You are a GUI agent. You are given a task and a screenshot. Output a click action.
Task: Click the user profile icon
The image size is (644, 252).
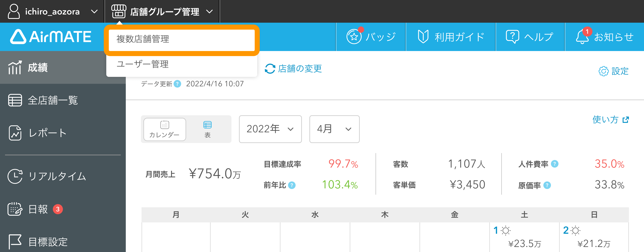click(14, 11)
